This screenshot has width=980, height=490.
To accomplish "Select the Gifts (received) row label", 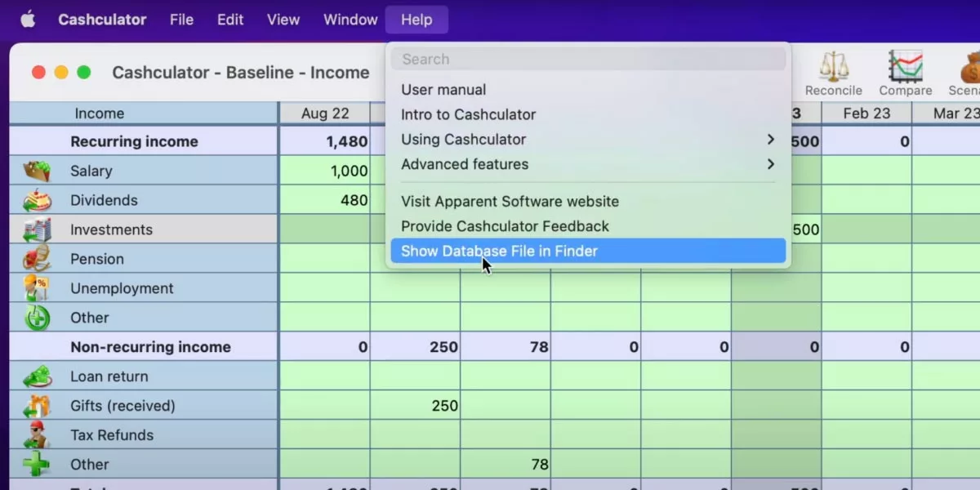I will [x=122, y=406].
